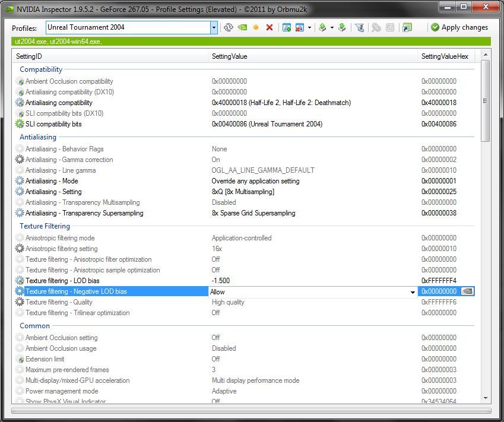Create application shortcut for this profile
This screenshot has width=504, height=422.
[x=407, y=28]
